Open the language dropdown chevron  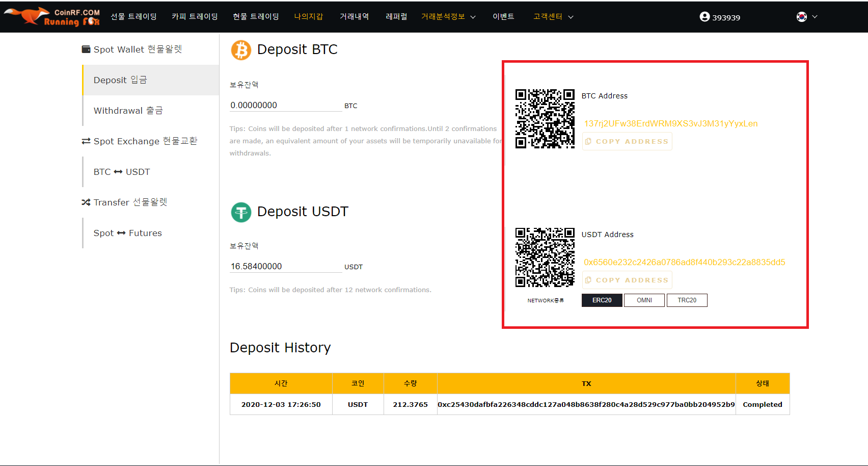click(815, 17)
